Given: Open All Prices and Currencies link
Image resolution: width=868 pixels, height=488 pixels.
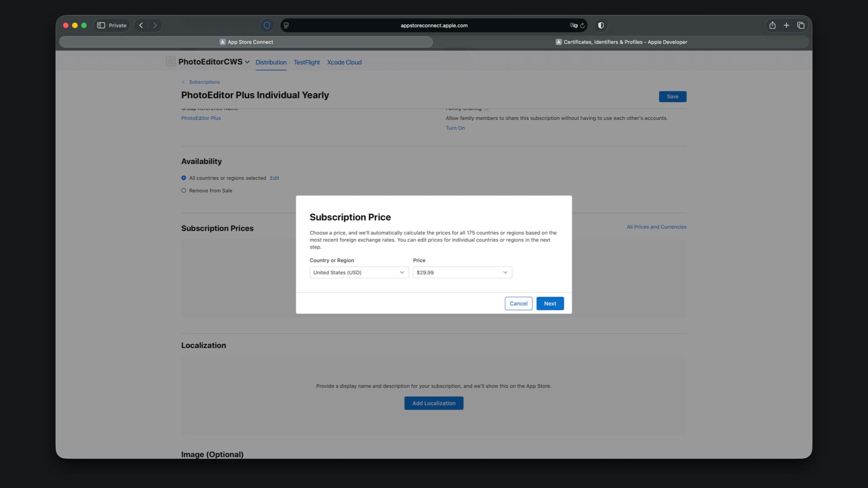Looking at the screenshot, I should point(656,227).
